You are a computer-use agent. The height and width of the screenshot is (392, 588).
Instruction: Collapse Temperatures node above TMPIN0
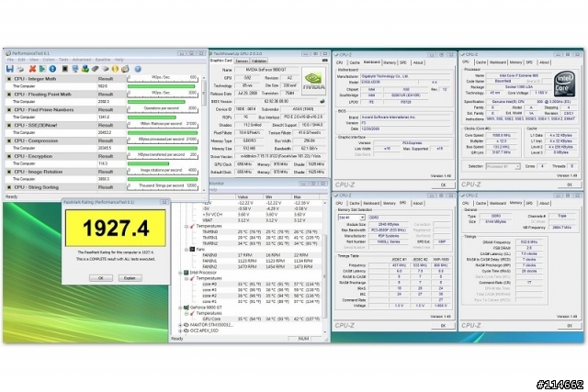pyautogui.click(x=187, y=227)
